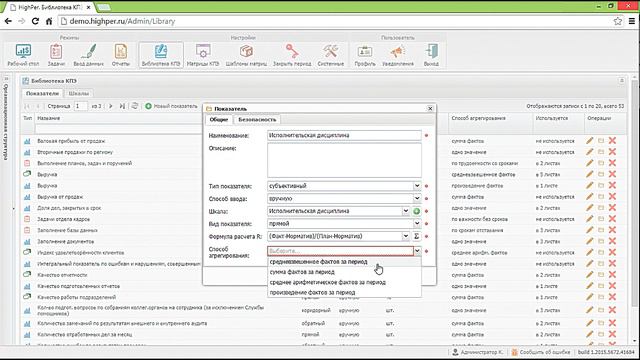Image resolution: width=640 pixels, height=360 pixels.
Task: Click the page number input
Action: (80, 106)
